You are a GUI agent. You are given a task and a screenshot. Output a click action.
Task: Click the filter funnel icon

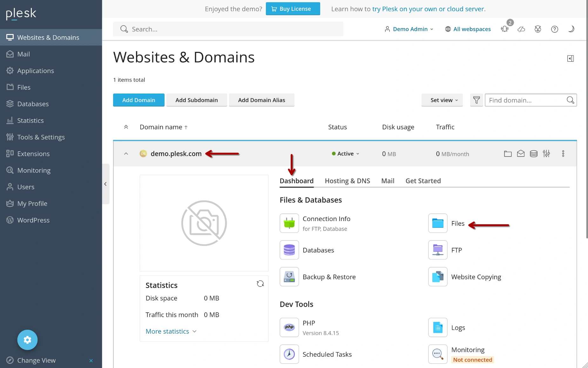(x=476, y=100)
